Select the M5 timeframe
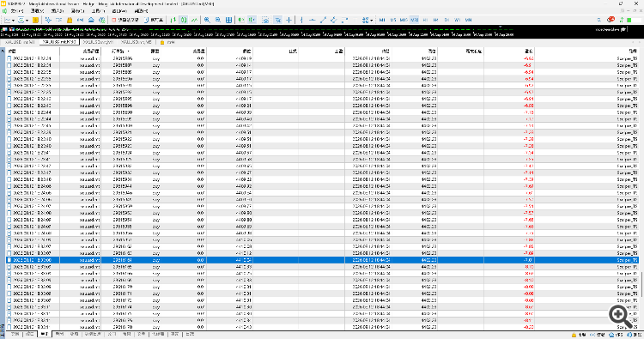This screenshot has width=644, height=339. pyautogui.click(x=393, y=20)
